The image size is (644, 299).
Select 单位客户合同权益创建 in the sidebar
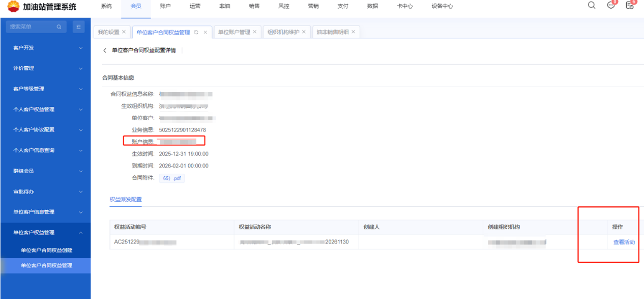pos(46,250)
